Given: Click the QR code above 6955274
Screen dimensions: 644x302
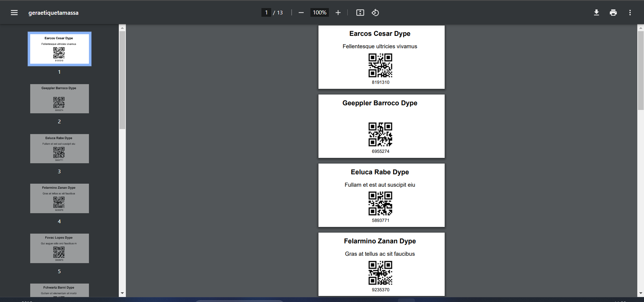Looking at the screenshot, I should click(x=380, y=134).
